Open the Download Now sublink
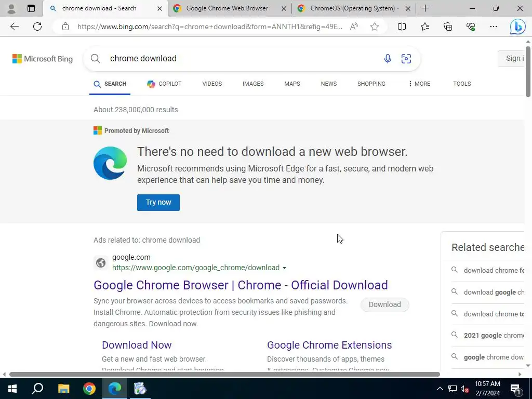This screenshot has height=399, width=532. pyautogui.click(x=137, y=345)
